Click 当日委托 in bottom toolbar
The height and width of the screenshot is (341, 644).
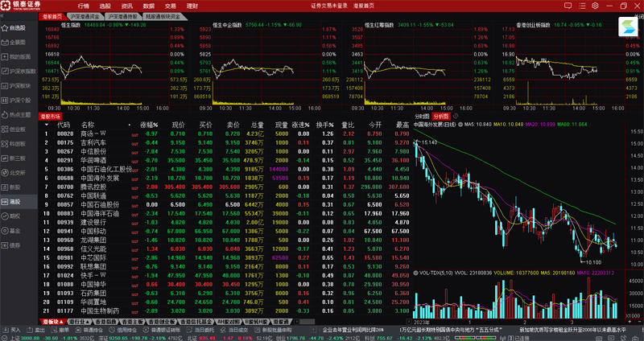[x=200, y=330]
